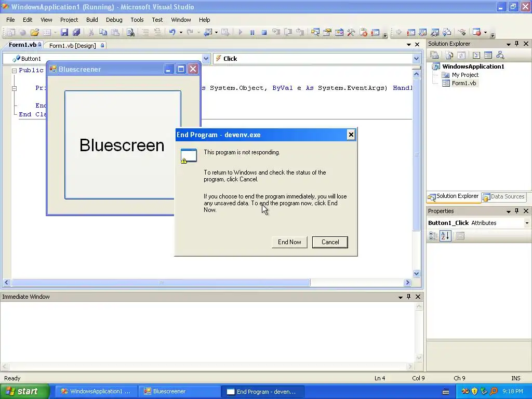This screenshot has width=532, height=399.
Task: Open the Button1_Click object dropdown in Properties
Action: point(527,223)
